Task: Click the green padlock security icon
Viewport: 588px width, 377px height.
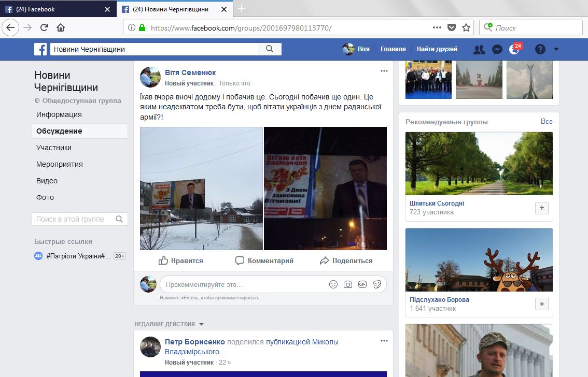Action: 142,27
